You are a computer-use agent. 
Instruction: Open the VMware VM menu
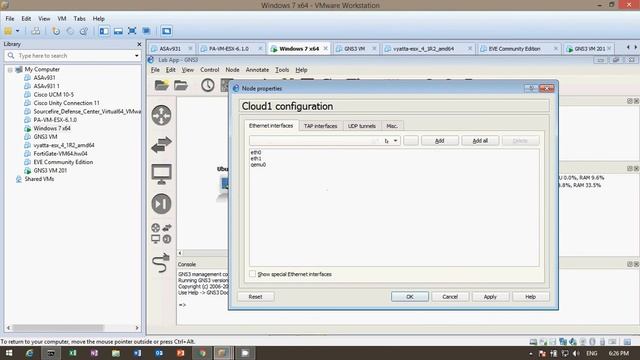62,19
